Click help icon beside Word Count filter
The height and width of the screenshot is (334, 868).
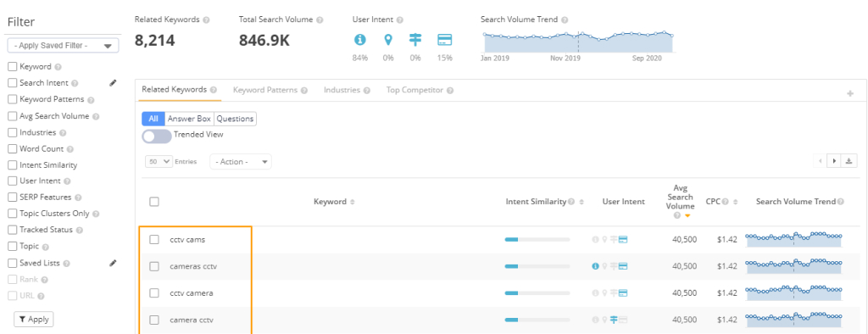(x=70, y=149)
